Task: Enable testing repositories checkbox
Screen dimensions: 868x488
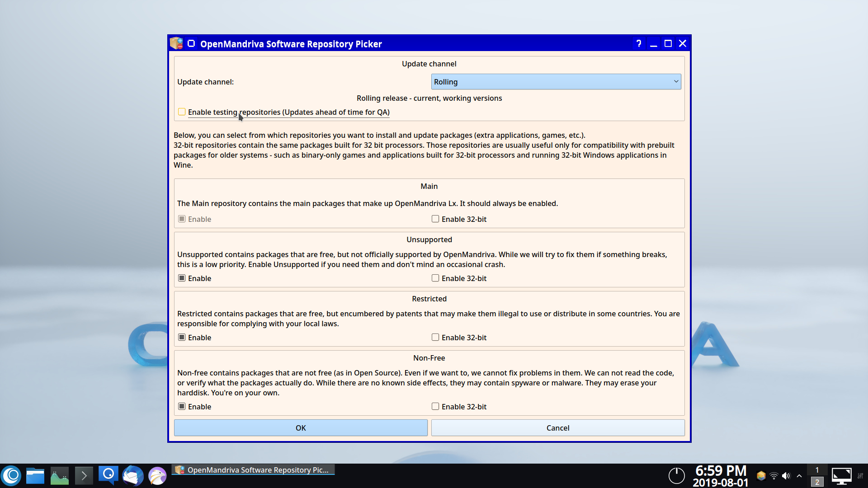Action: (x=182, y=112)
